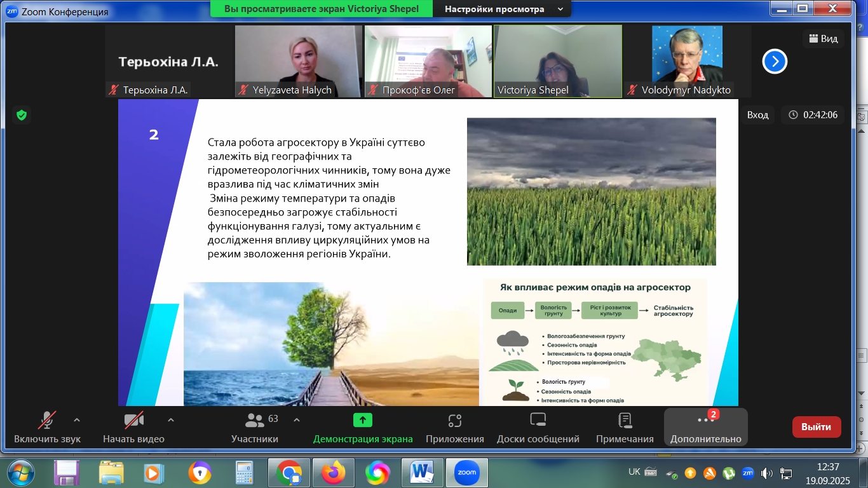The width and height of the screenshot is (868, 488).
Task: Open Настройки просмотра dropdown
Action: [503, 10]
